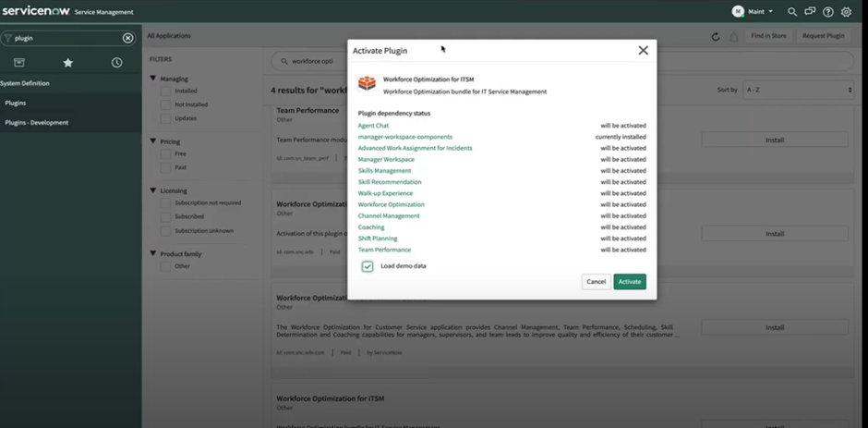Open the Walk-up Experience dependency link
Image resolution: width=868 pixels, height=428 pixels.
[x=385, y=193]
